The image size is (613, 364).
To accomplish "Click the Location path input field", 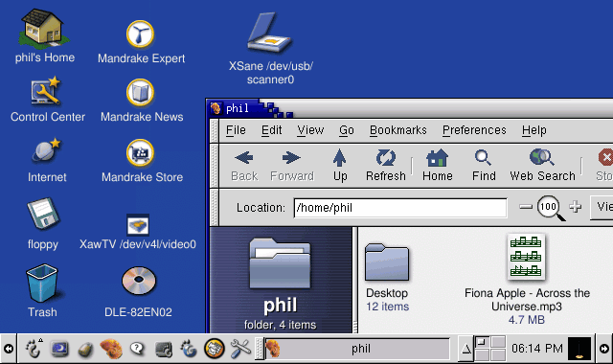I will pos(400,208).
